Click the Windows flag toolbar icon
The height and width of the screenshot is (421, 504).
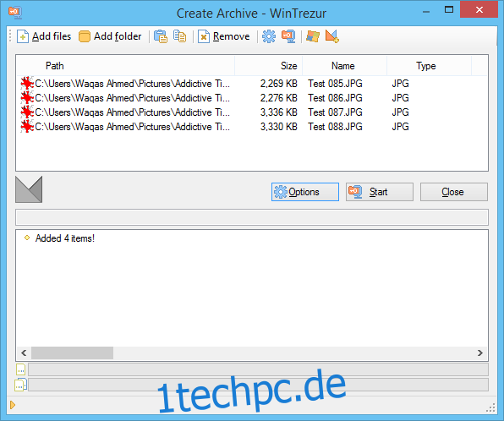[312, 36]
